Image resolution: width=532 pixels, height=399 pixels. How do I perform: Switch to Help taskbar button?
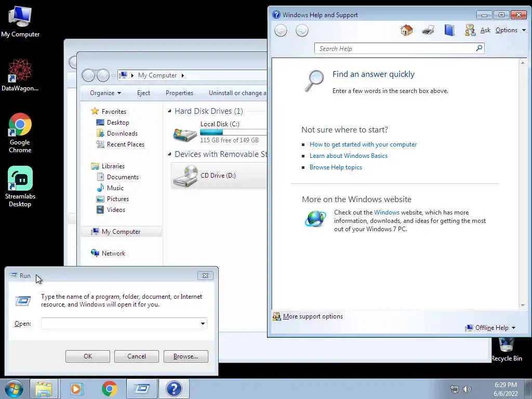point(174,389)
